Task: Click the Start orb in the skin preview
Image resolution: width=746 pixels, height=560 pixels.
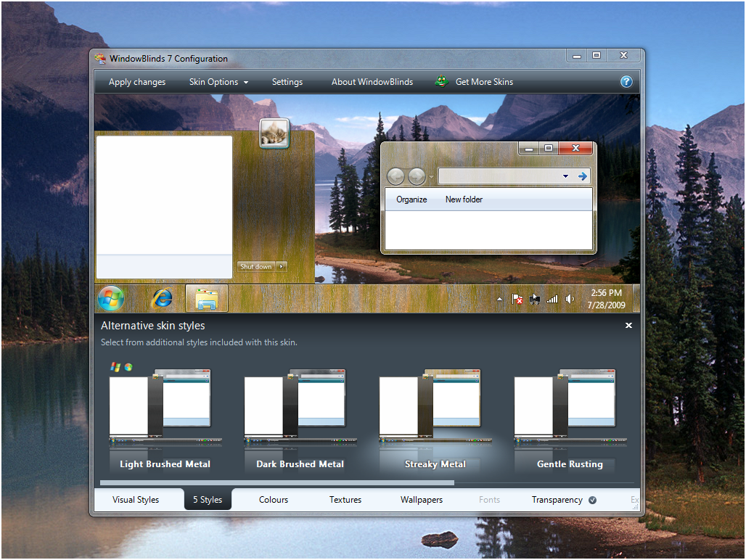Action: tap(111, 298)
